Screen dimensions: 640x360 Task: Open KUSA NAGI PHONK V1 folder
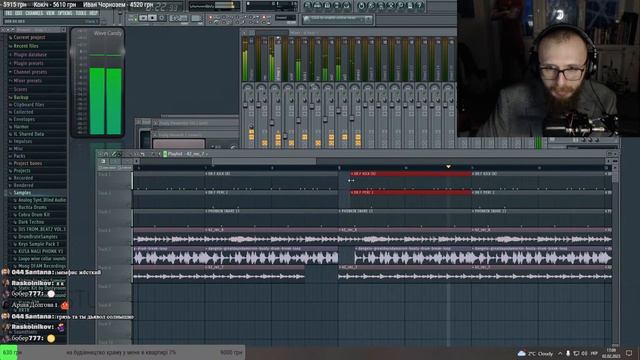40,251
